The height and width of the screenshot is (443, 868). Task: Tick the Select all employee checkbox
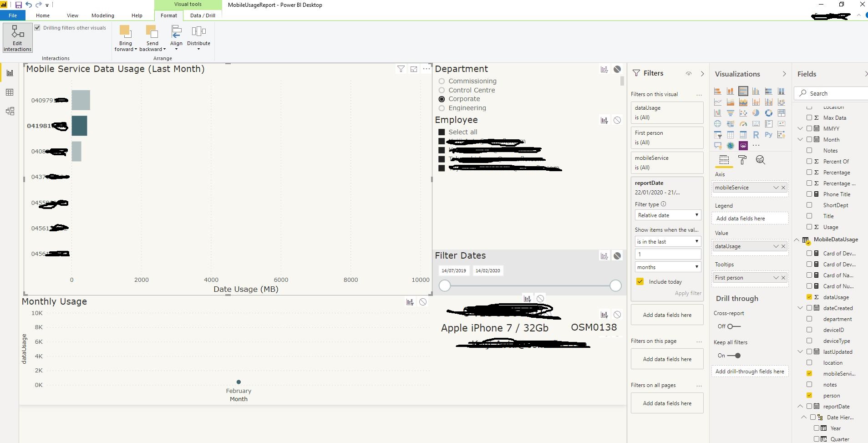coord(442,132)
